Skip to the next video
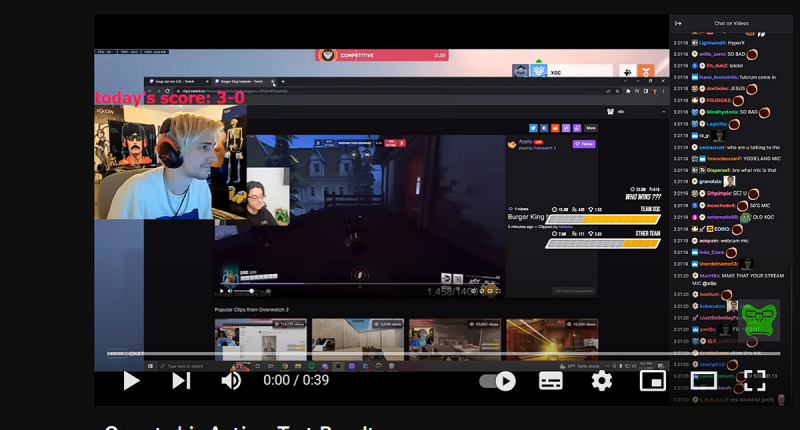 (x=181, y=381)
